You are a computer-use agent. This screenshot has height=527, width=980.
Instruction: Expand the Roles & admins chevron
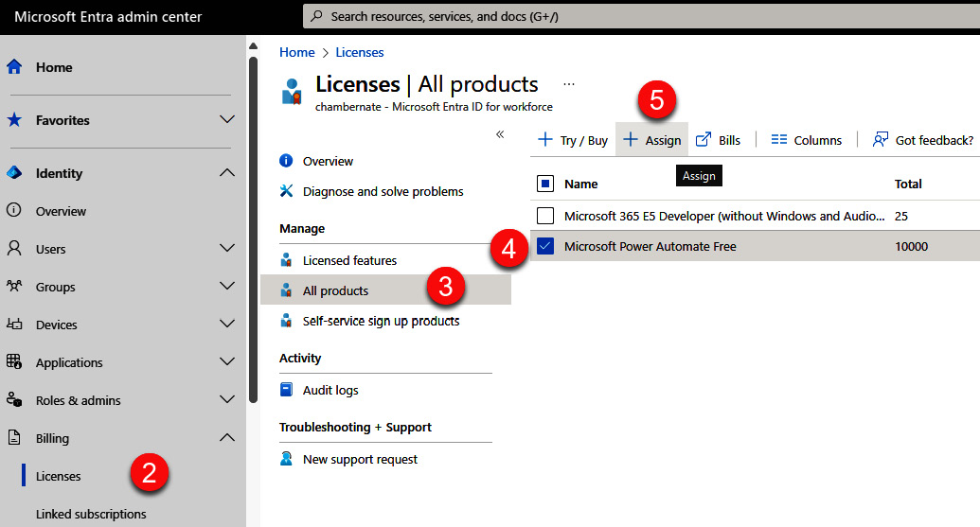[x=227, y=399]
